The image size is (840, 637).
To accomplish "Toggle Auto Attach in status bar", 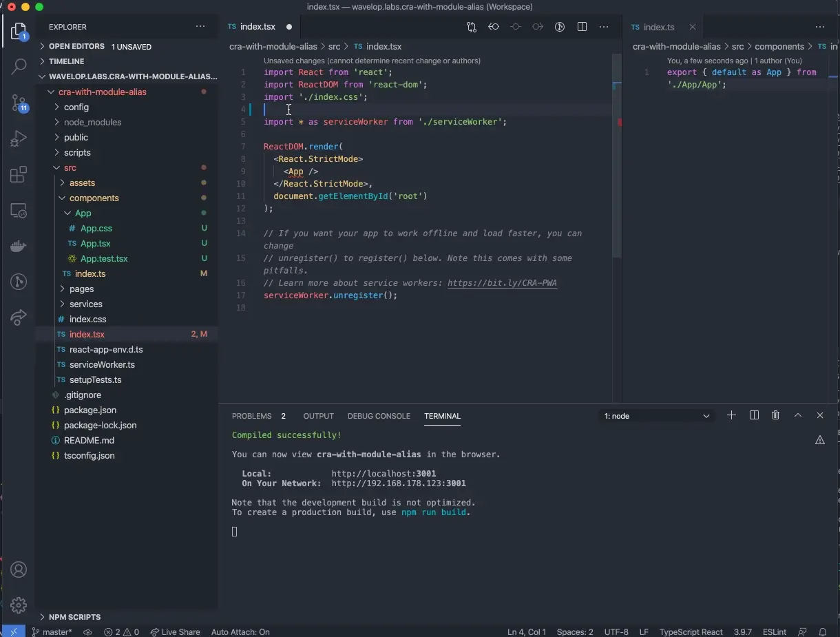I will [x=240, y=631].
